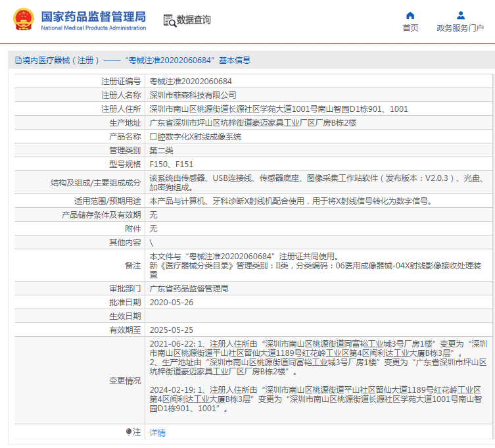This screenshot has height=448, width=495.
Task: Select the expiry date 2025-05-25
Action: coord(172,330)
